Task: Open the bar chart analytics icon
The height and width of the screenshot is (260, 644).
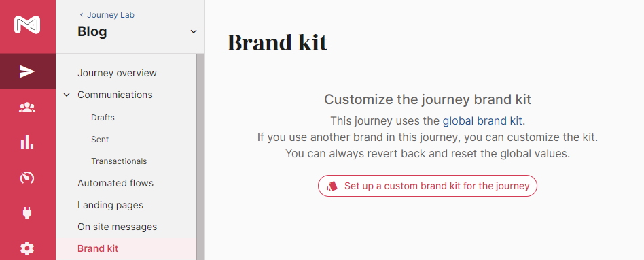Action: (x=27, y=143)
